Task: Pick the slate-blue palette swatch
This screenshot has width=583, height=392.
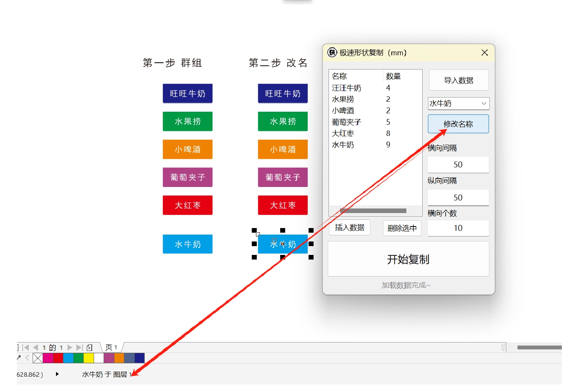Action: click(x=129, y=358)
